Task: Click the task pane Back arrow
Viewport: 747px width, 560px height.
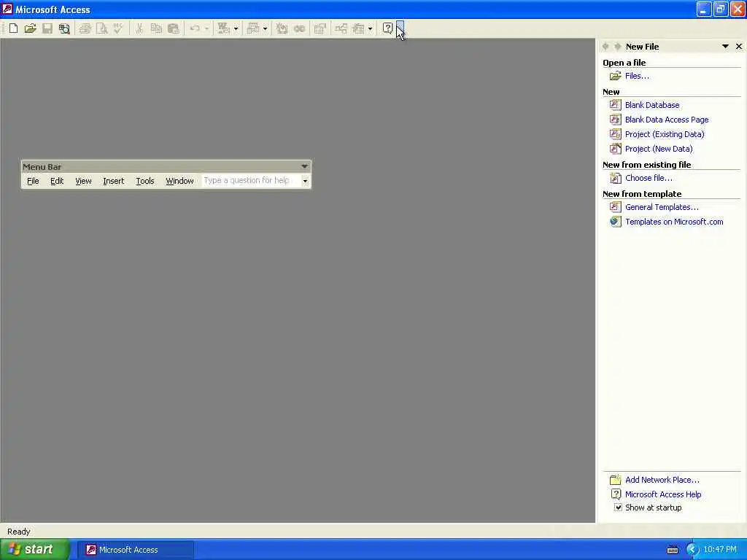Action: [605, 46]
